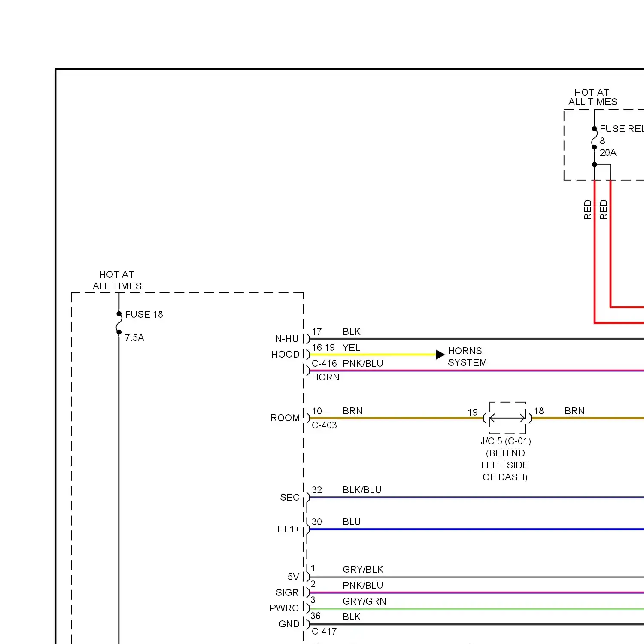Click the HORN label under C-416
This screenshot has height=644, width=644.
[325, 377]
